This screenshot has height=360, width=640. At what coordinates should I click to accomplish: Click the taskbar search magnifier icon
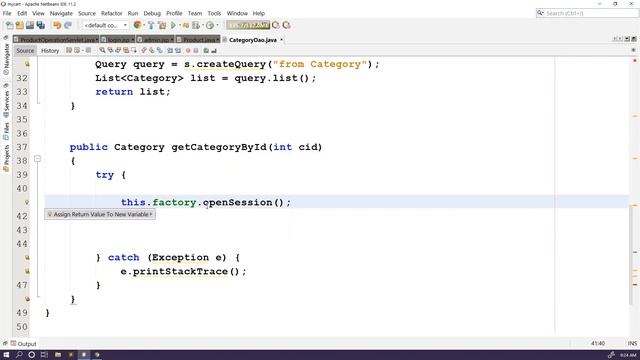tap(19, 355)
